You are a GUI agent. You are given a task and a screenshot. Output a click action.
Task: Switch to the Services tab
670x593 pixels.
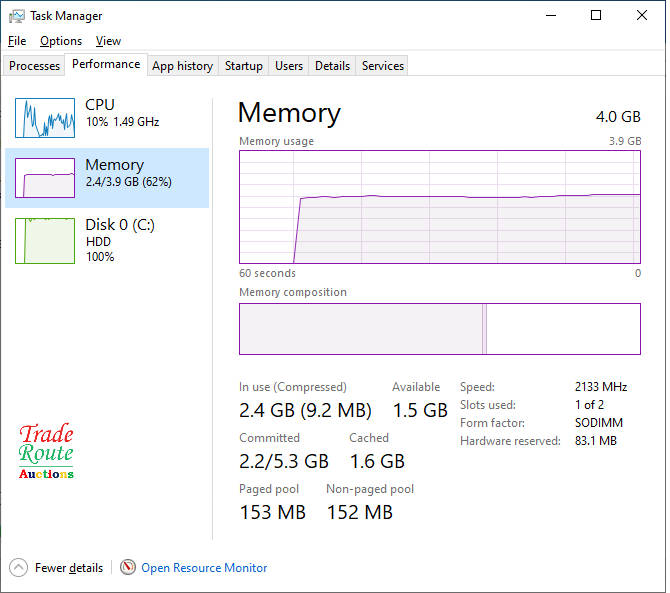pos(383,66)
